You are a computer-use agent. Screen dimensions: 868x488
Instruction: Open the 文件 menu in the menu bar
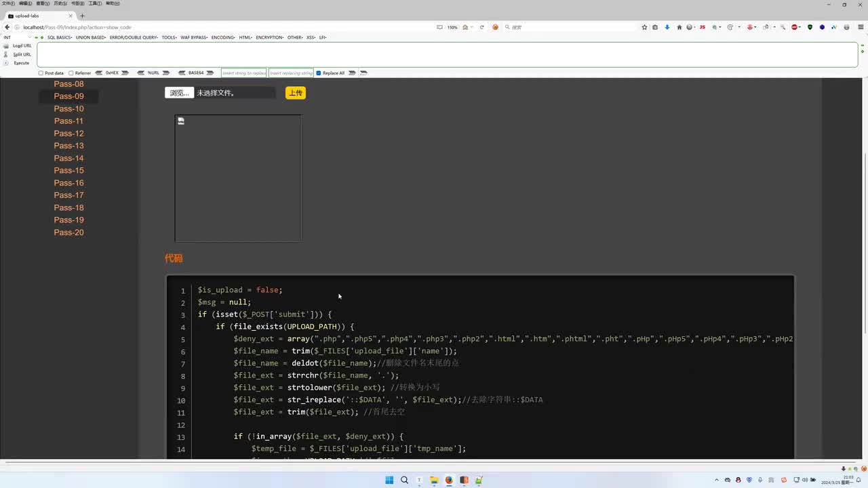tap(8, 3)
